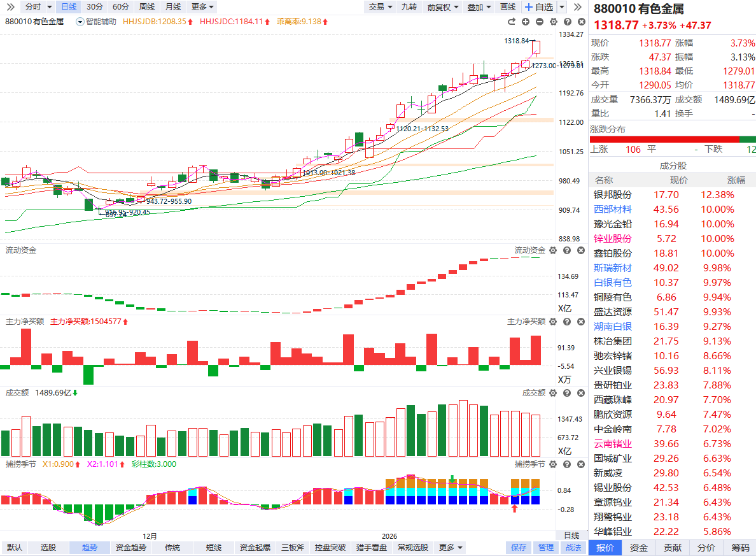The width and height of the screenshot is (756, 556).
Task: Expand the 前复权 adjustment dropdown
Action: pyautogui.click(x=443, y=7)
